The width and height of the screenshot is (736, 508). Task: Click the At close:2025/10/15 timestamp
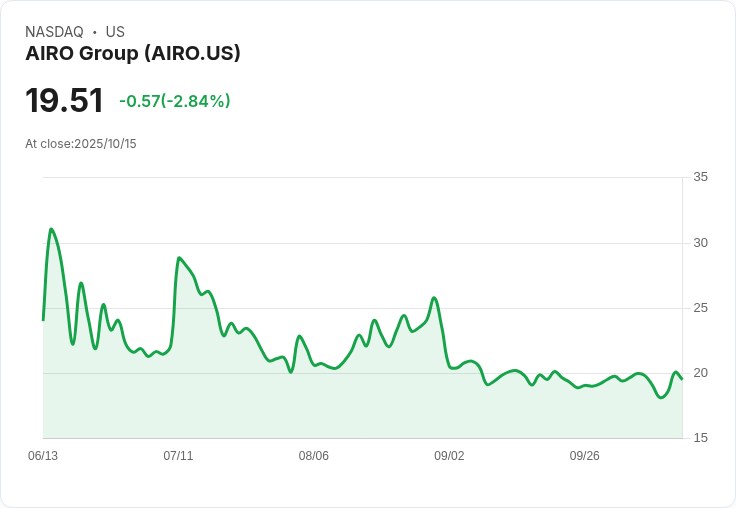[x=81, y=144]
